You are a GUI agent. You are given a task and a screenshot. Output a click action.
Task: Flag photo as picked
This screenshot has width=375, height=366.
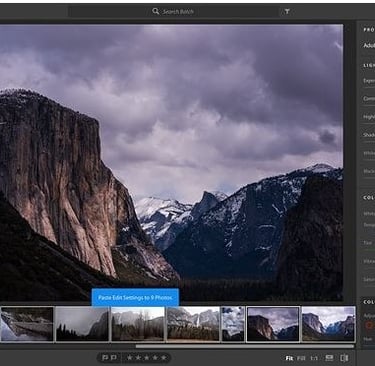[x=105, y=358]
